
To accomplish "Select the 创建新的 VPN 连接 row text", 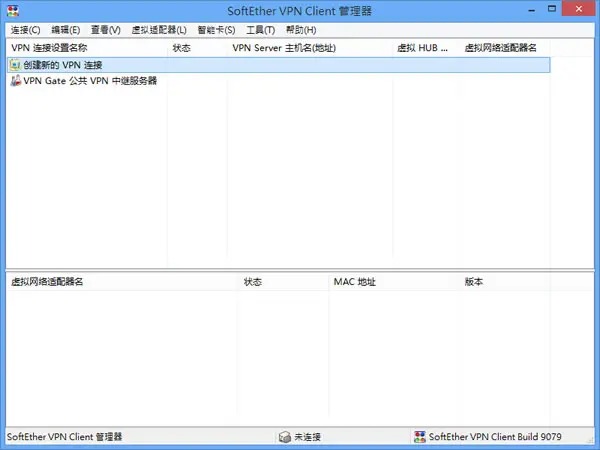I will point(63,65).
